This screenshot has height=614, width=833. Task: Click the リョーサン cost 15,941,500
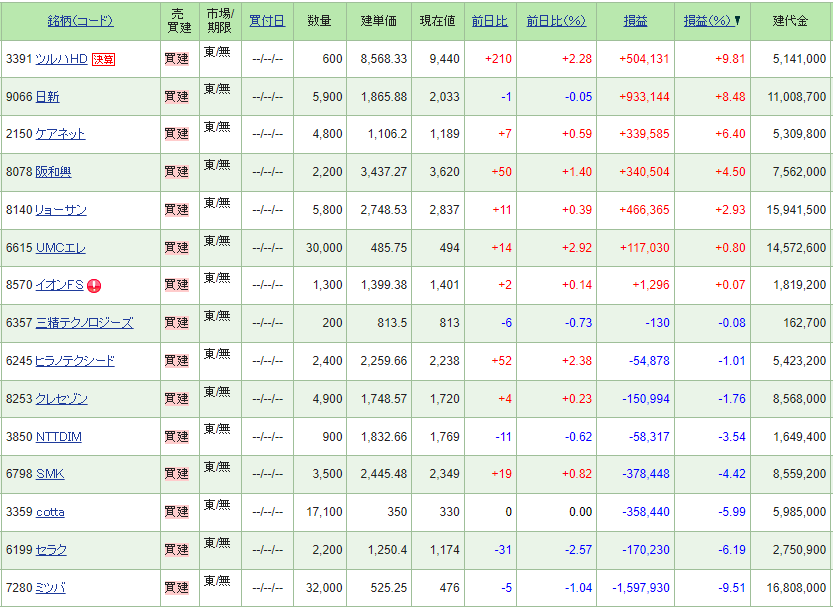[x=796, y=210]
